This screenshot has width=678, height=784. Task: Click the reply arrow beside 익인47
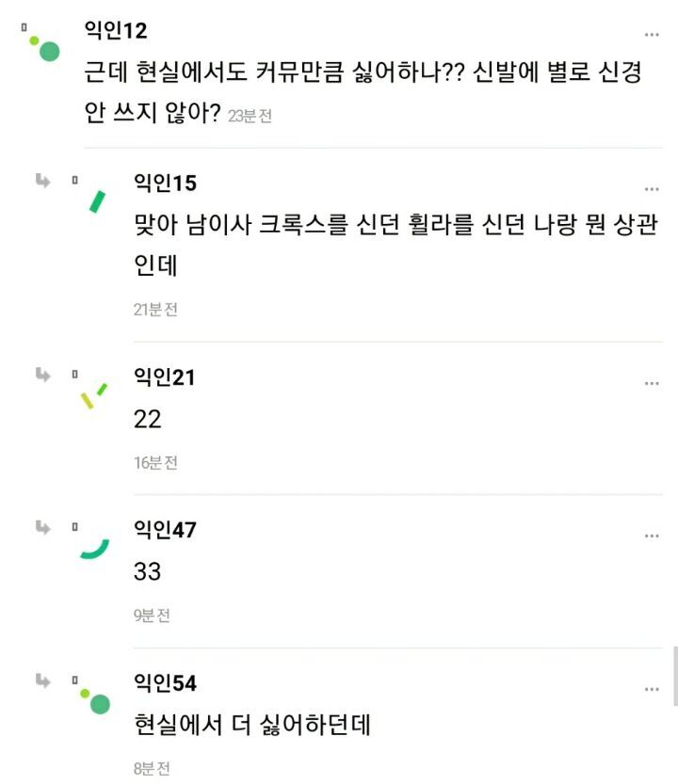click(x=42, y=527)
